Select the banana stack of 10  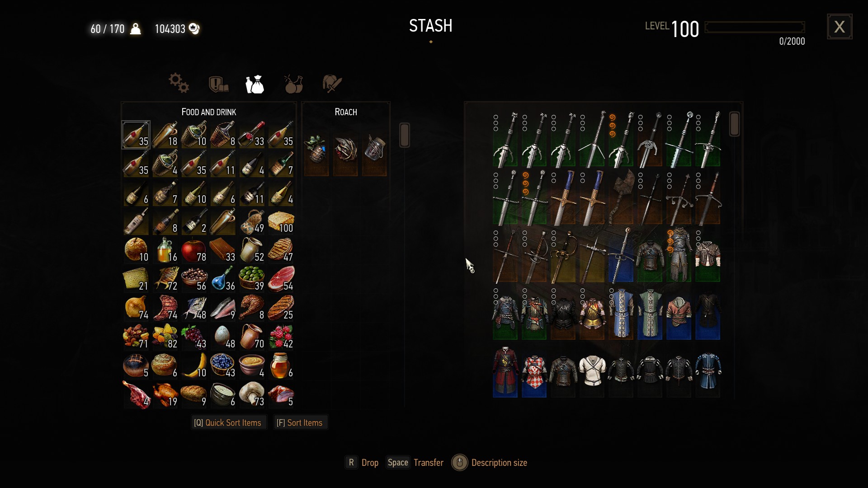pyautogui.click(x=194, y=366)
